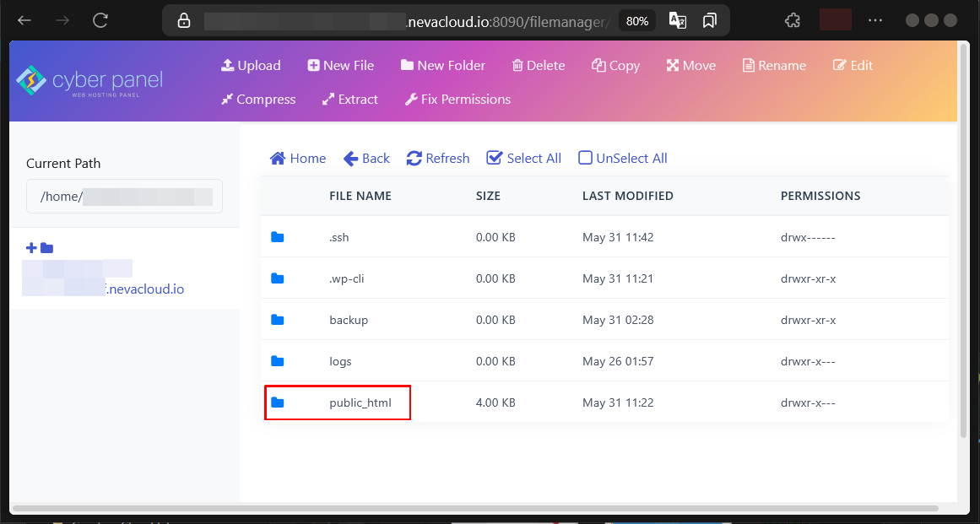The height and width of the screenshot is (524, 980).
Task: Click the Current Path input field
Action: (124, 197)
